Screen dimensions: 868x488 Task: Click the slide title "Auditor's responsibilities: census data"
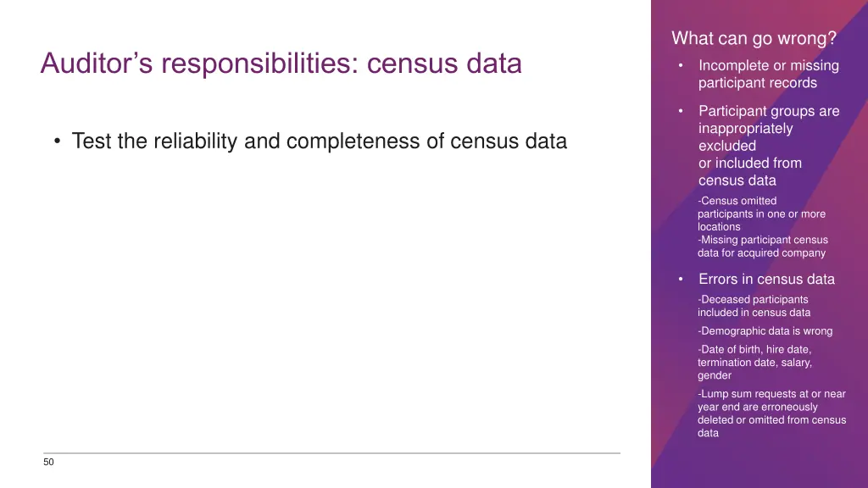click(281, 64)
